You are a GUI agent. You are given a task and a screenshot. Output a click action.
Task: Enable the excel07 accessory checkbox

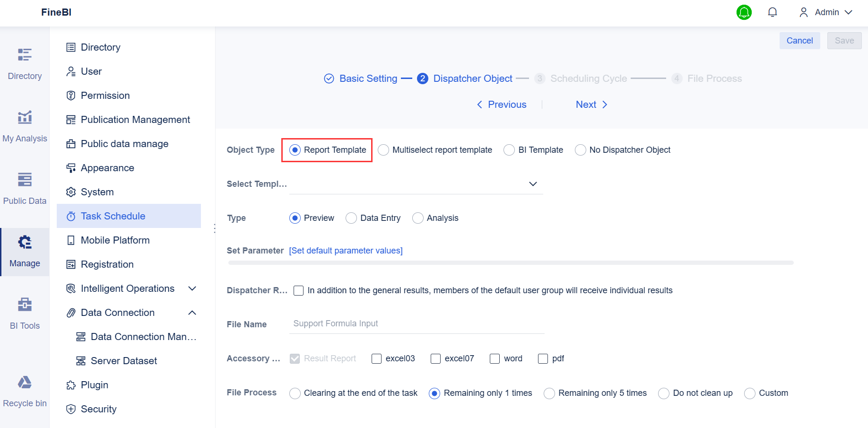pos(435,358)
